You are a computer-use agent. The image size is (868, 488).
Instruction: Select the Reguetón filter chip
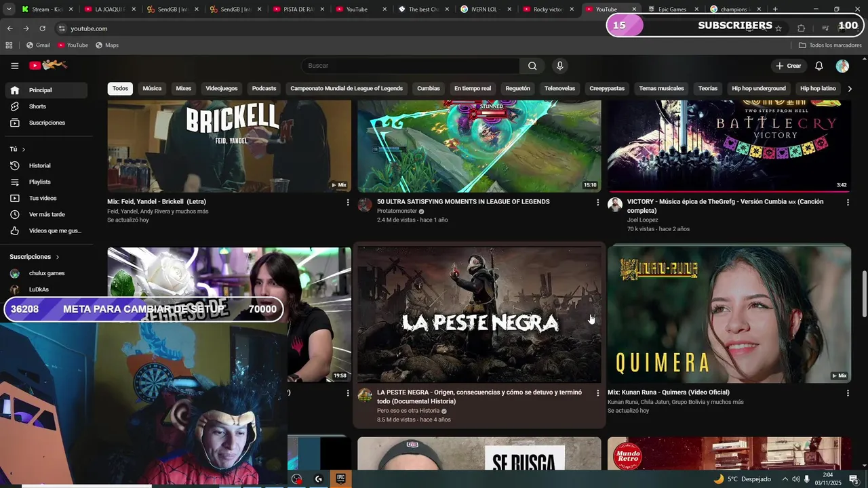517,89
